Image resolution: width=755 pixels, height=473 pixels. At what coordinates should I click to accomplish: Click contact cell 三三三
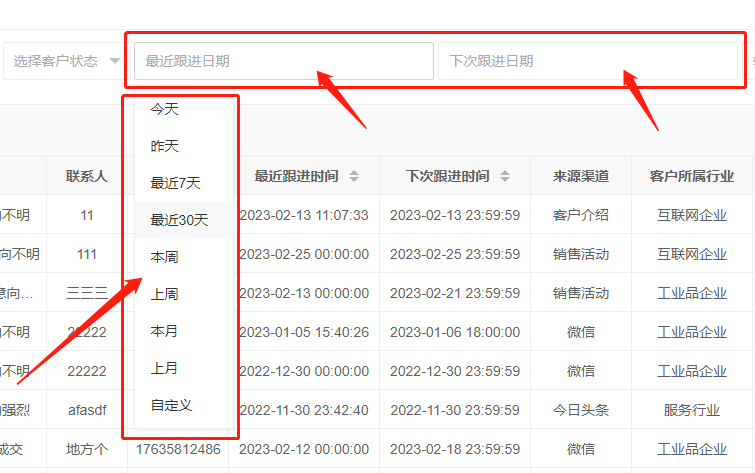87,293
